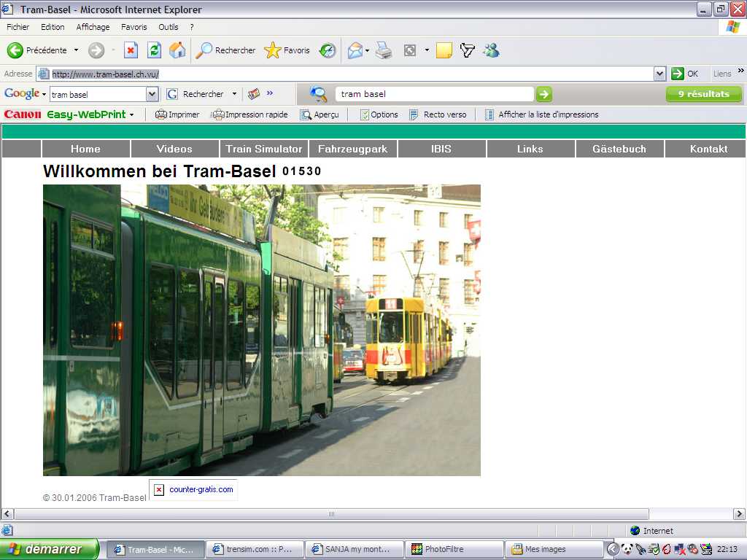
Task: Show the 9 résultats Google search hits
Action: [x=703, y=93]
